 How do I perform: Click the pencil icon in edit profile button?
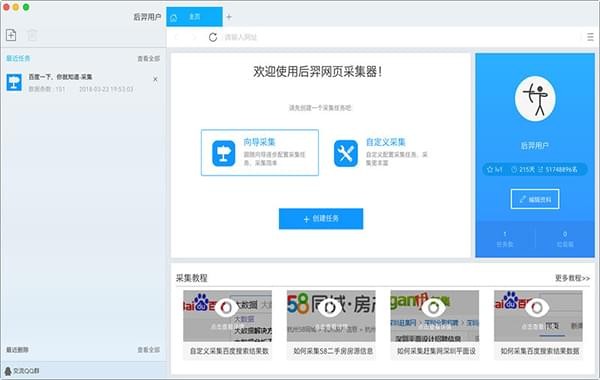coord(523,199)
